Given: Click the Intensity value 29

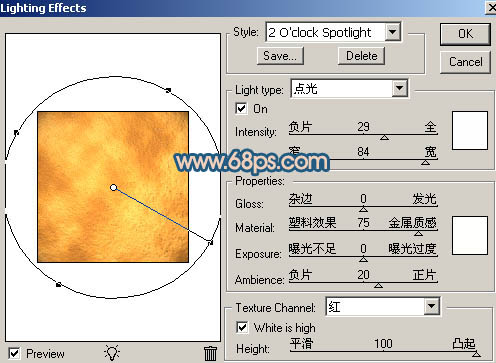Looking at the screenshot, I should tap(363, 127).
